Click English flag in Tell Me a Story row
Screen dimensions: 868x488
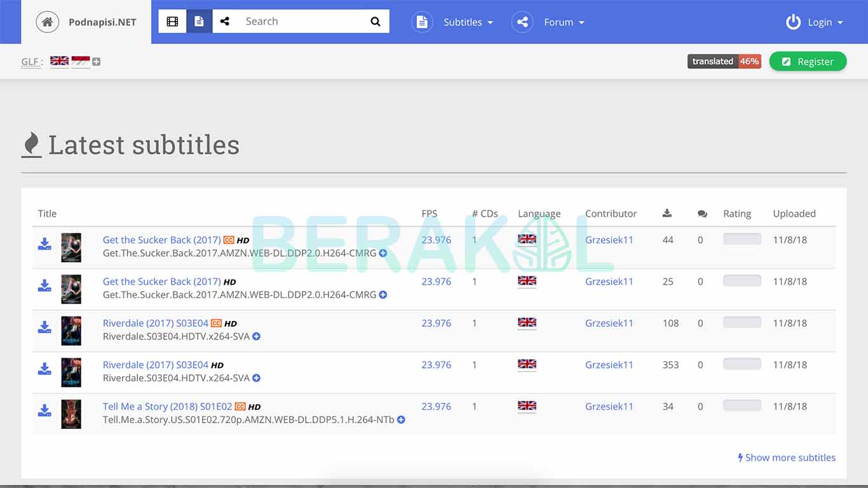coord(527,406)
